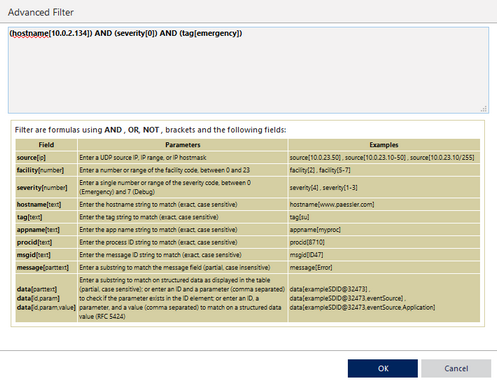The height and width of the screenshot is (384, 497).
Task: Click inside the filter formula text area
Action: [x=248, y=70]
